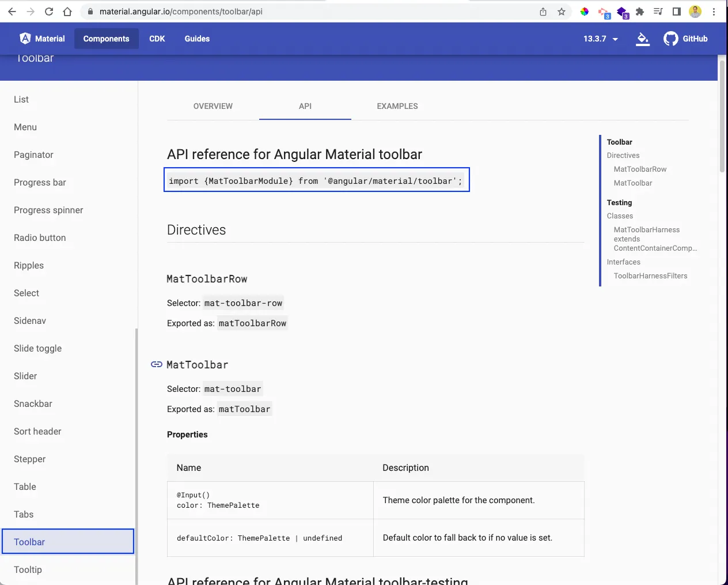Open Guides in the top navbar
This screenshot has width=728, height=585.
tap(197, 39)
